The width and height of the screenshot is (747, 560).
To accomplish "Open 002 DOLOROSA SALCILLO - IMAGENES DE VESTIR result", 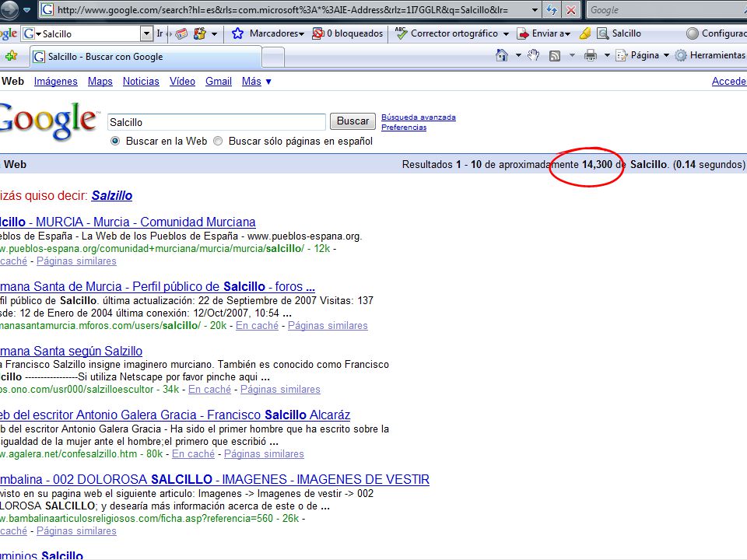I will (x=215, y=480).
